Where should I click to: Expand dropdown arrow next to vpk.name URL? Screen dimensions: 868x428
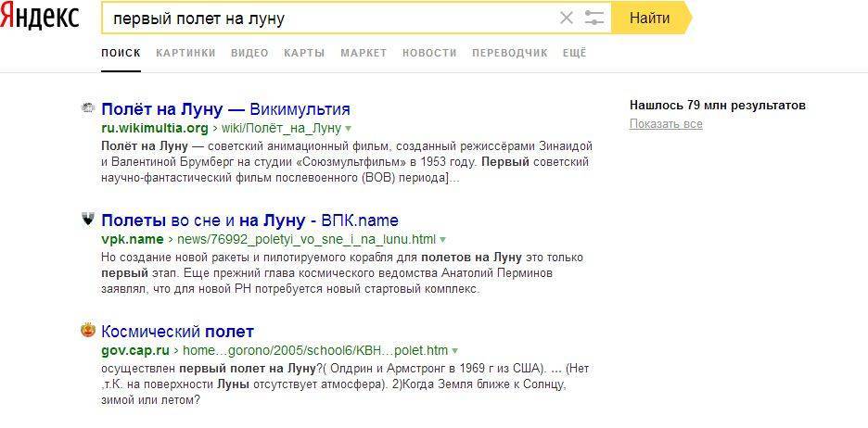pyautogui.click(x=443, y=240)
